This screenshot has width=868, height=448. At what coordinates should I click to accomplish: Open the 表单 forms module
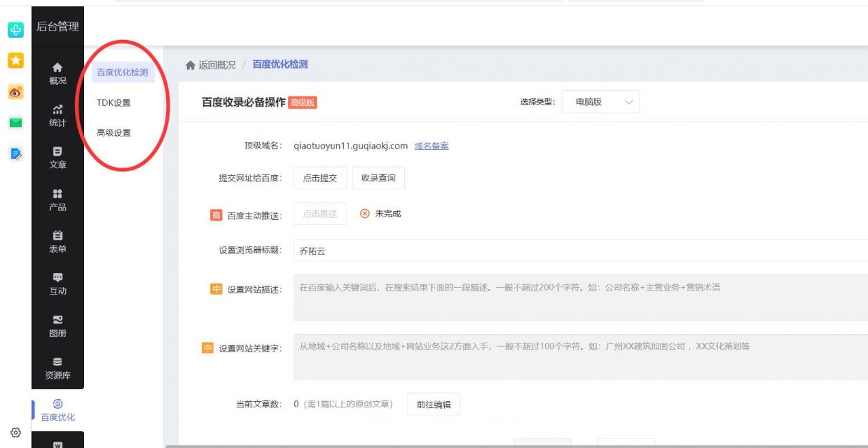pyautogui.click(x=58, y=242)
